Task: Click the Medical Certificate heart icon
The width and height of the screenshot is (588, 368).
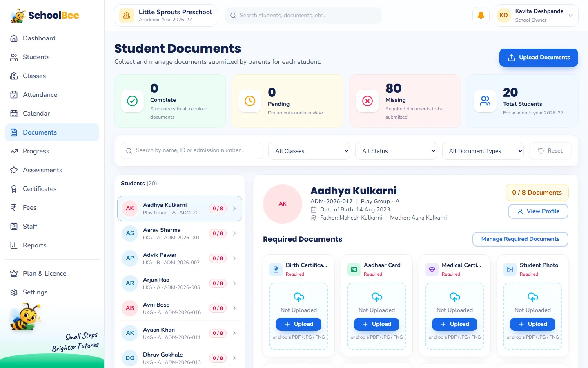Action: 432,269
